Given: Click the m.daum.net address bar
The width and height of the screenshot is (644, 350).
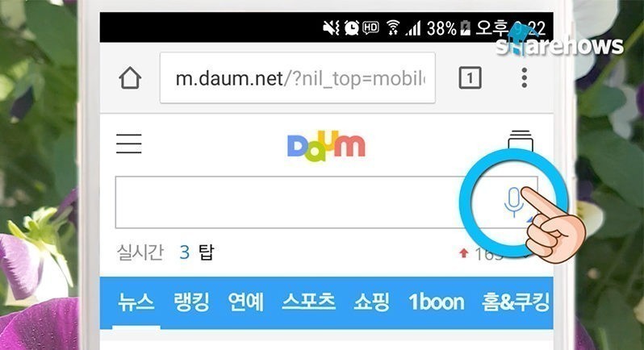Looking at the screenshot, I should pos(297,78).
